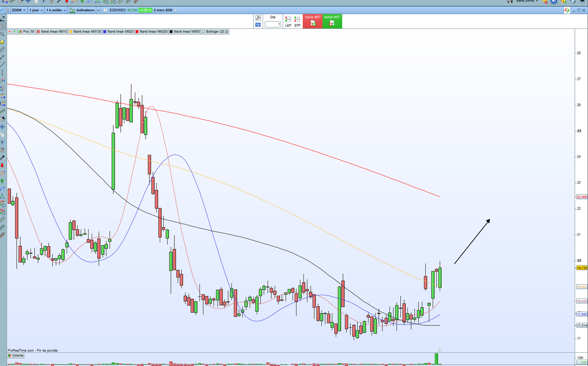Select the T text annotation tool
This screenshot has height=366, width=588.
click(3, 142)
